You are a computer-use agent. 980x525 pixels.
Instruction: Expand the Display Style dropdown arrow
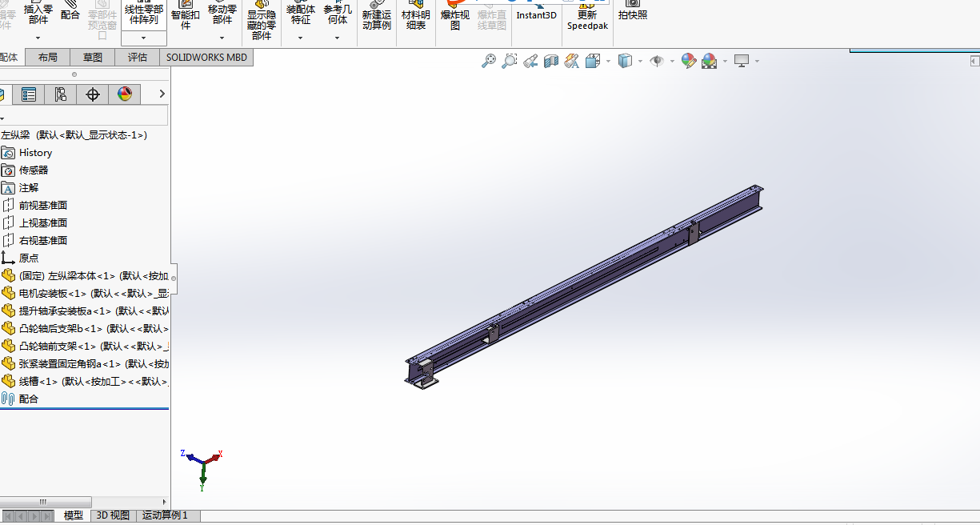point(641,61)
